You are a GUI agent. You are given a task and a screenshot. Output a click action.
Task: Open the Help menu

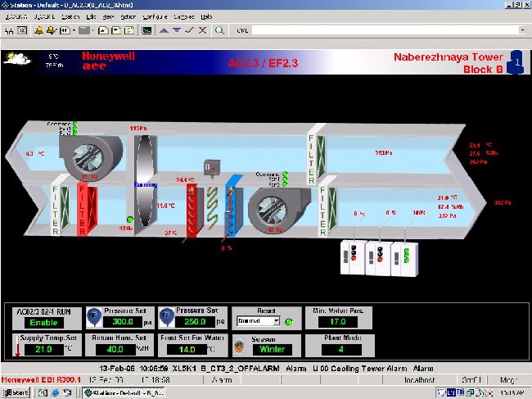[x=206, y=16]
